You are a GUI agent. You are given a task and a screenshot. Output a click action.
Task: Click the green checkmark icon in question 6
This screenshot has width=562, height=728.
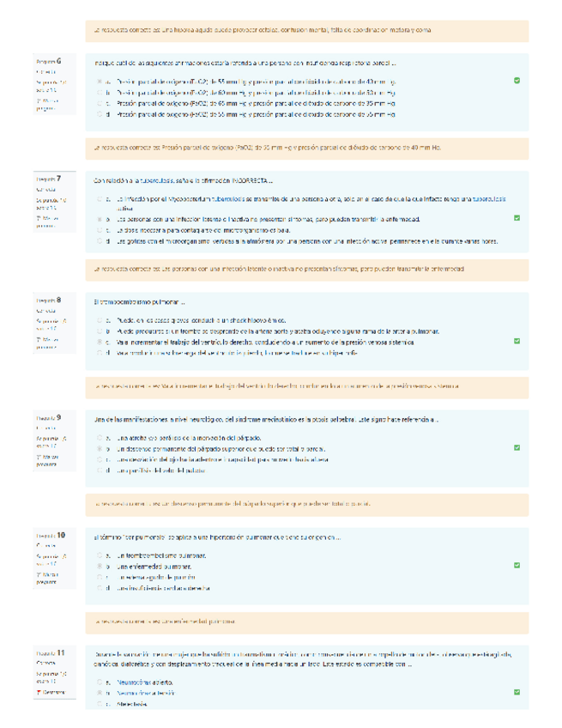point(517,81)
